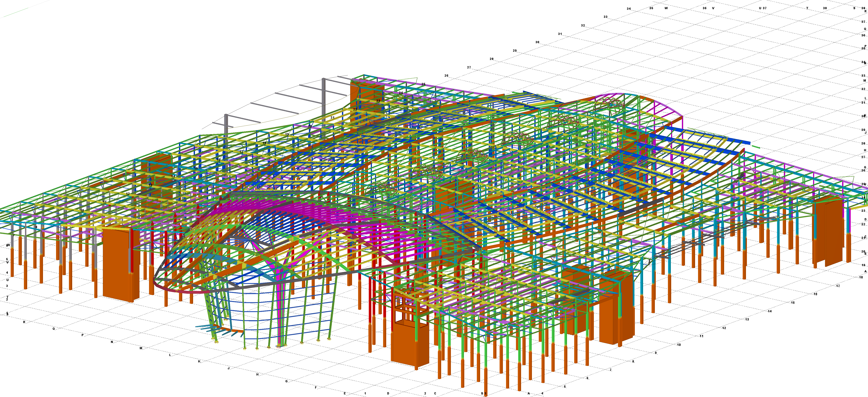Select grid label 34 at the top edge
Viewport: 868px width, 397px height.
point(628,9)
